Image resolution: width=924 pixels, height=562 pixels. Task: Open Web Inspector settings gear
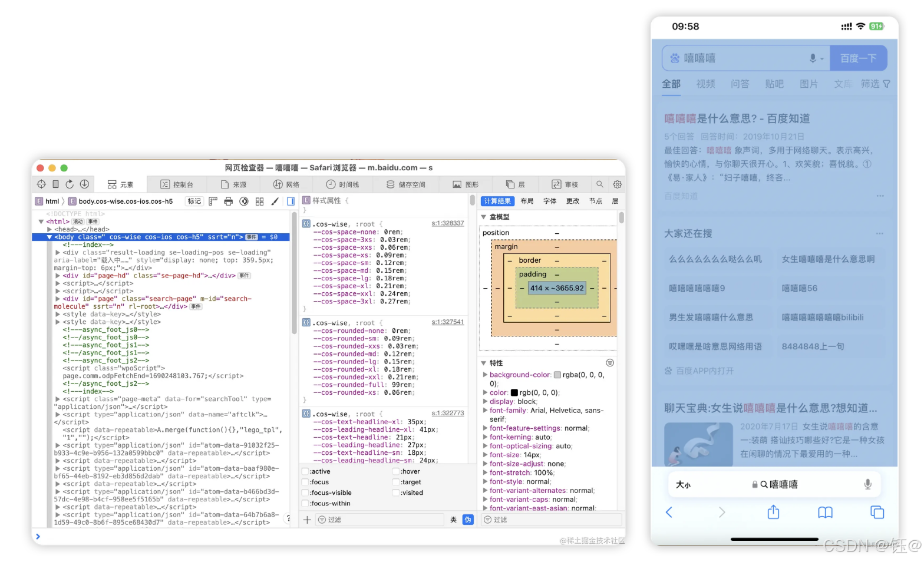(x=617, y=184)
